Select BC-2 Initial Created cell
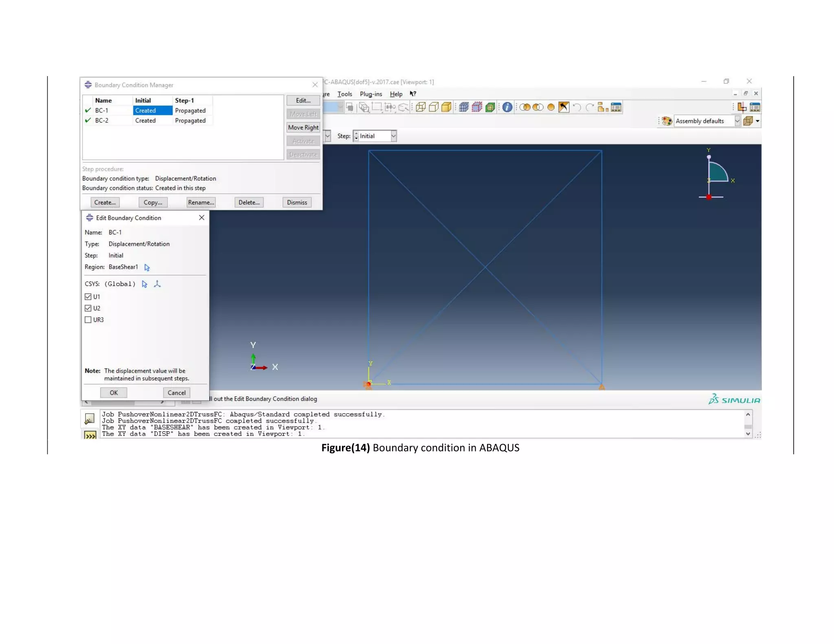Viewport: 834px width, 644px height. click(153, 120)
